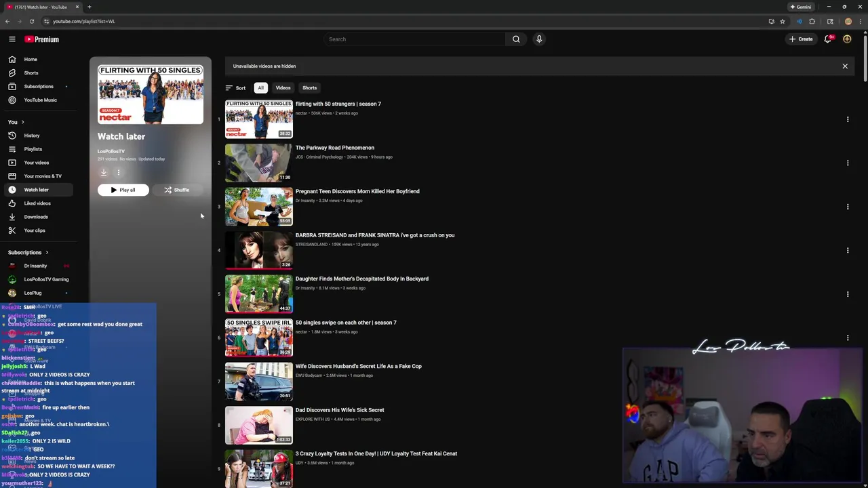Expand the Subscriptions section header
The image size is (868, 488).
pyautogui.click(x=28, y=252)
